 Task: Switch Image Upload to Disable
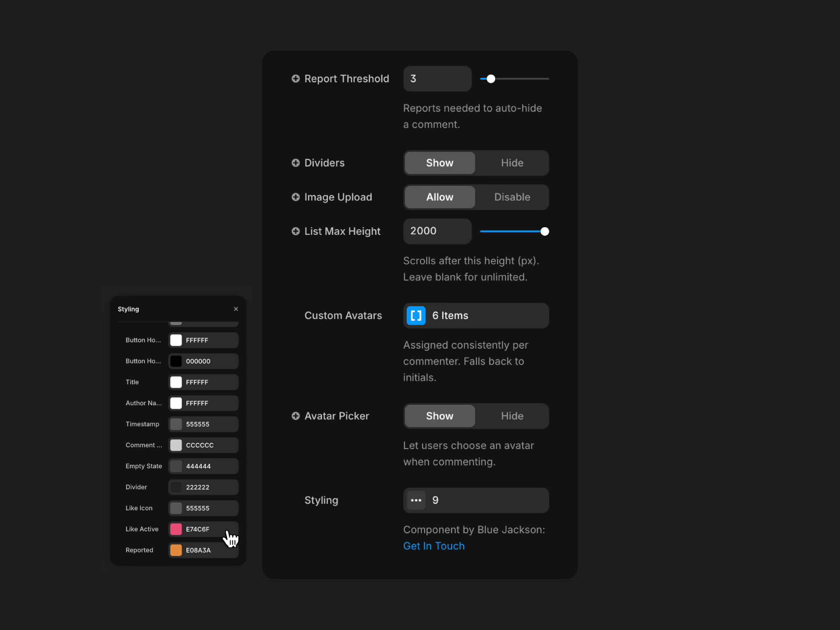[x=512, y=197]
